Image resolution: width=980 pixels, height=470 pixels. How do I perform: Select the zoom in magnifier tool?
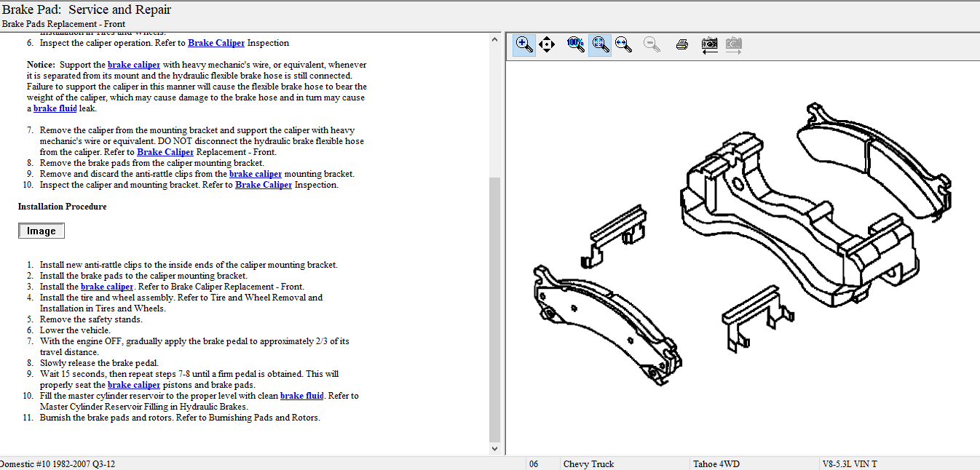[523, 44]
